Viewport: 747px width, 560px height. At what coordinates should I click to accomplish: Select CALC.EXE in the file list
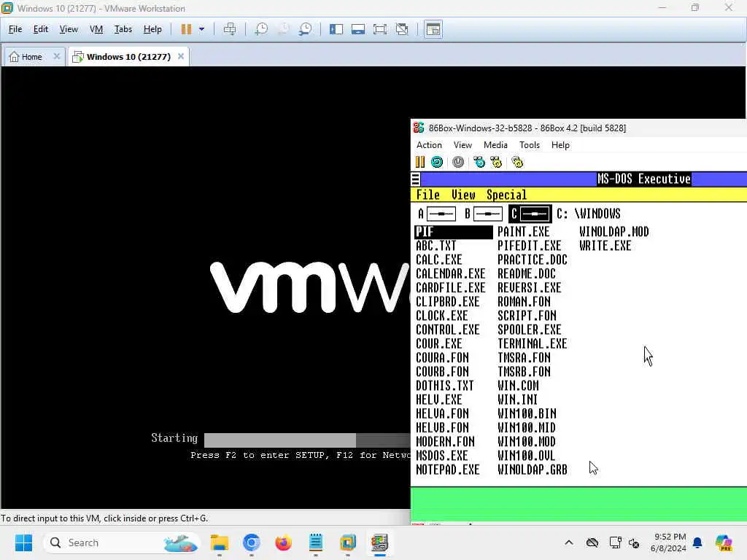438,260
